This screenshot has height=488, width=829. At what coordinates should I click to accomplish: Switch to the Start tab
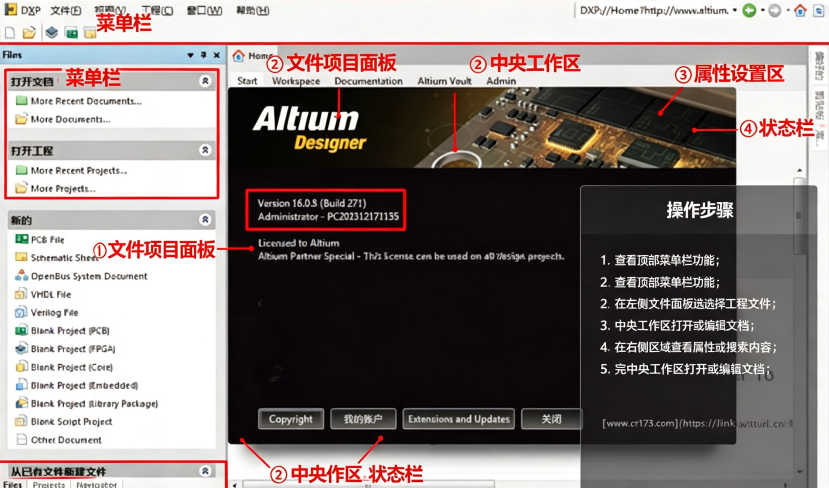pos(247,81)
